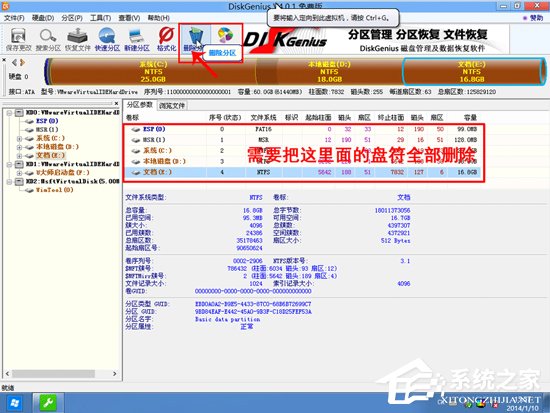Select 系统(C:) in the disk tree

(51, 138)
